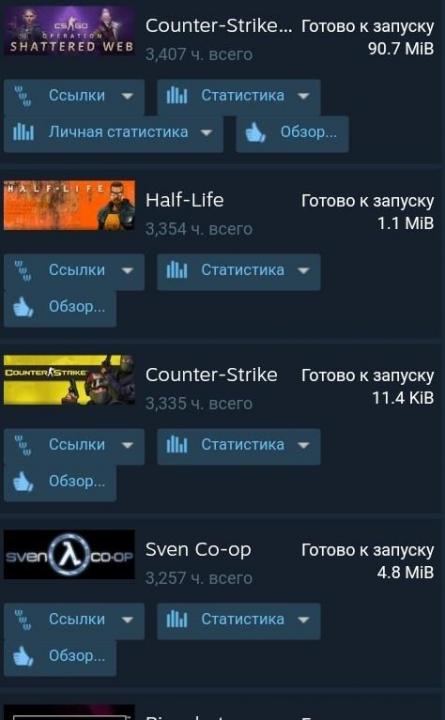
Task: Click thumbs-up icon under Sven Co-op
Action: pos(23,656)
